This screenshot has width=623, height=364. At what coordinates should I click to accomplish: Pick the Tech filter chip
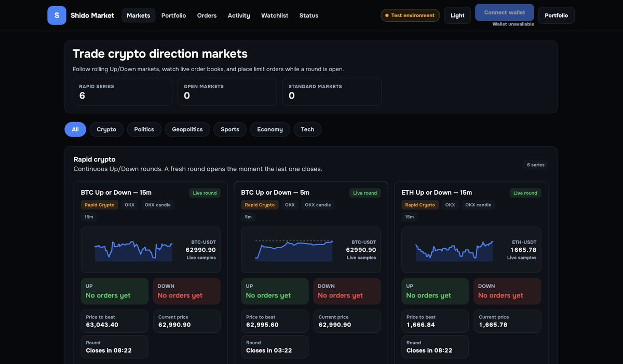307,129
